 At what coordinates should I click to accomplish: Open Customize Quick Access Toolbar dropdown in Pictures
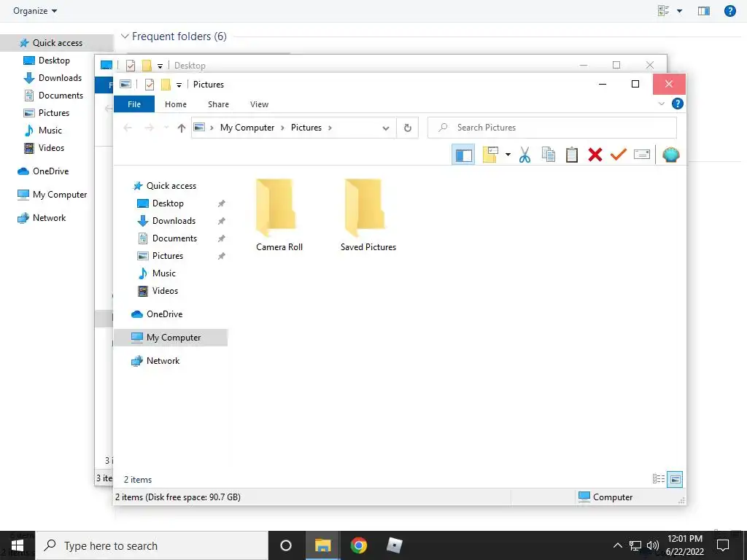(179, 85)
